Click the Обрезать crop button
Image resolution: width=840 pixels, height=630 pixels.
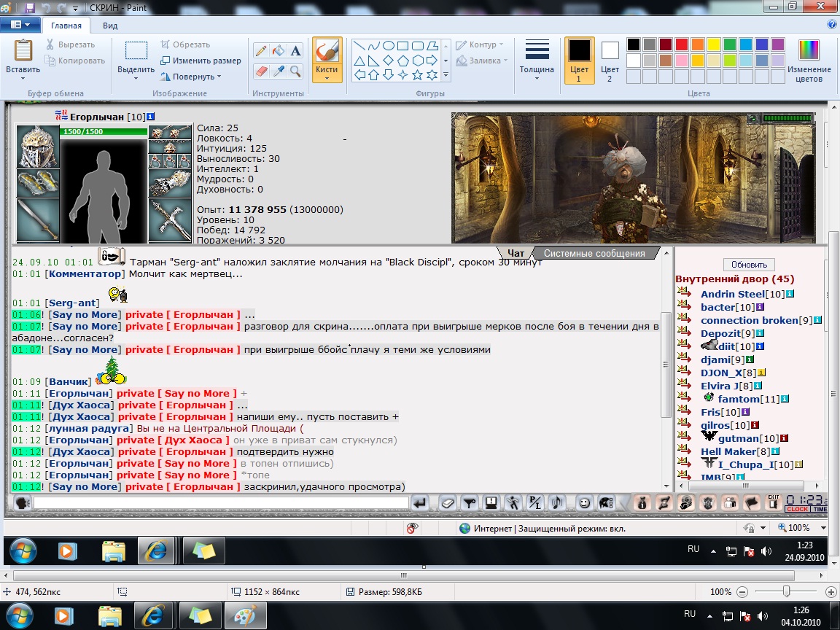click(185, 44)
